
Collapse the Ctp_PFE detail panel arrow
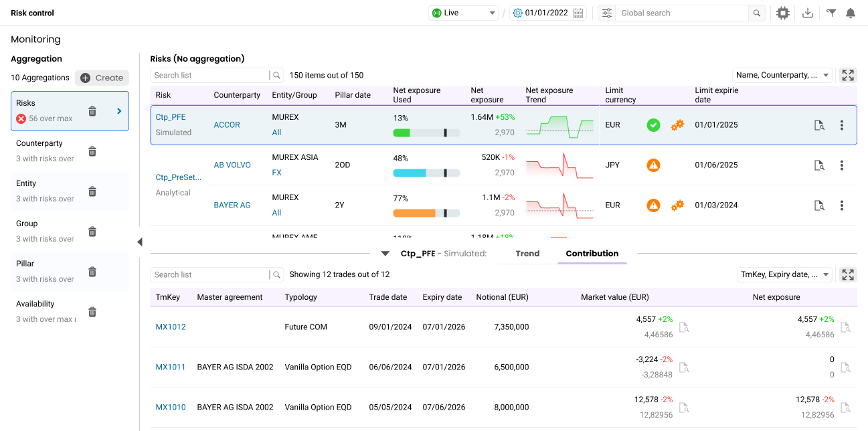pyautogui.click(x=385, y=254)
